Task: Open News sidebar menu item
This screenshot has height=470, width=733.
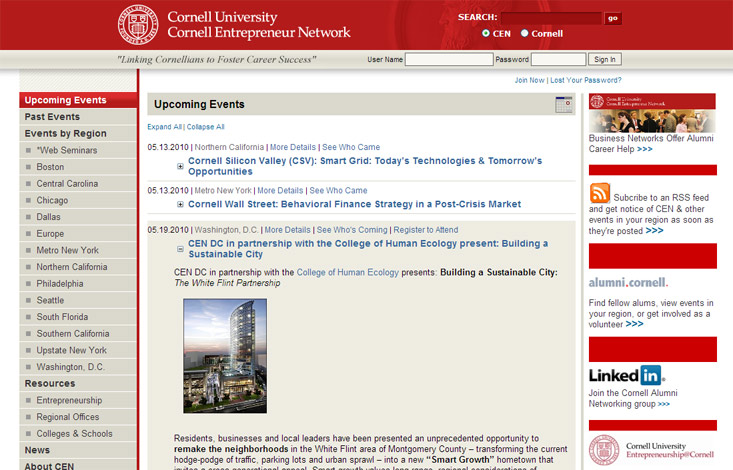Action: pyautogui.click(x=78, y=450)
